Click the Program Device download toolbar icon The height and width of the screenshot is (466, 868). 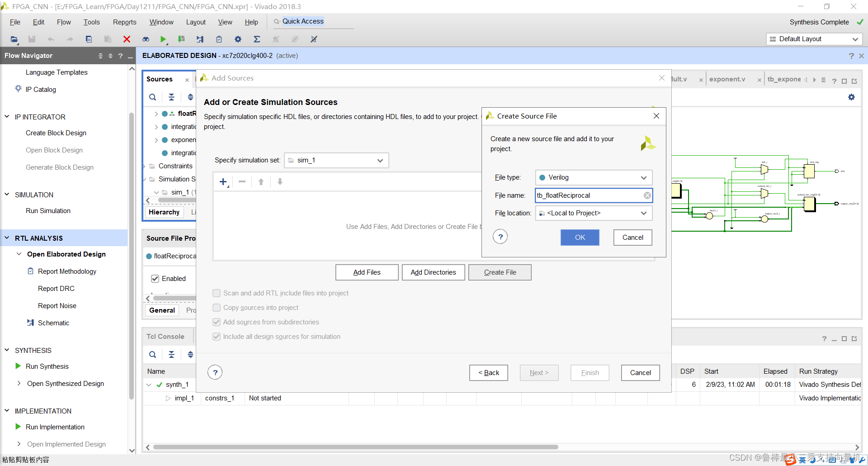[181, 39]
